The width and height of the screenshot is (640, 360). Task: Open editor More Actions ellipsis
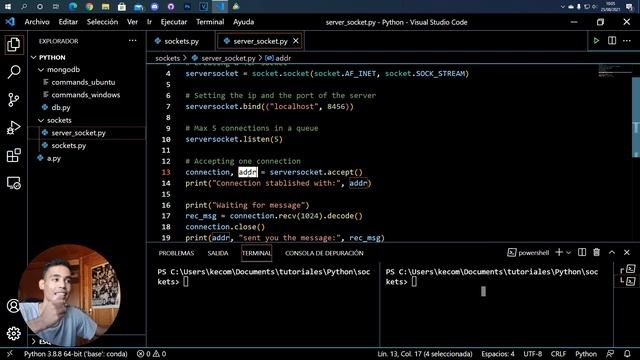627,41
